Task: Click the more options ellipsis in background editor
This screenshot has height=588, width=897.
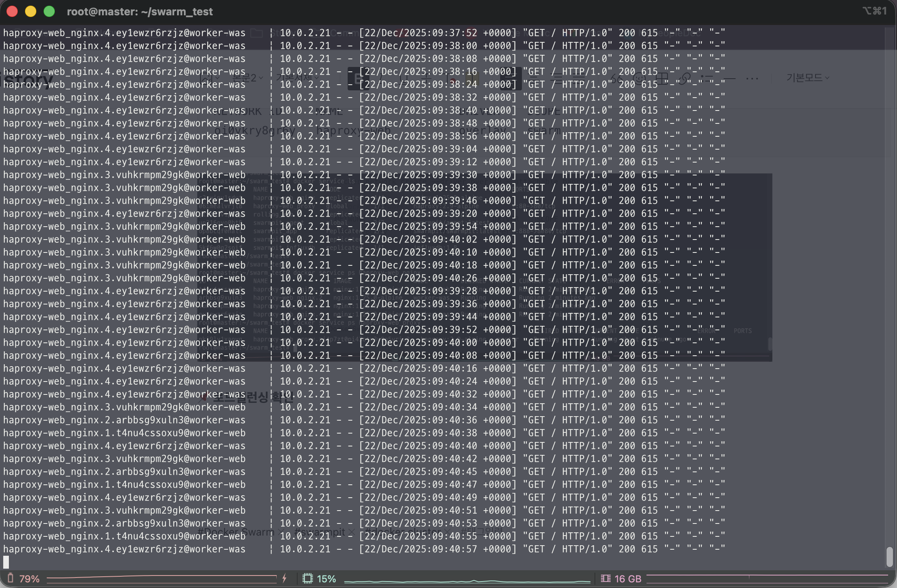Action: pyautogui.click(x=752, y=78)
